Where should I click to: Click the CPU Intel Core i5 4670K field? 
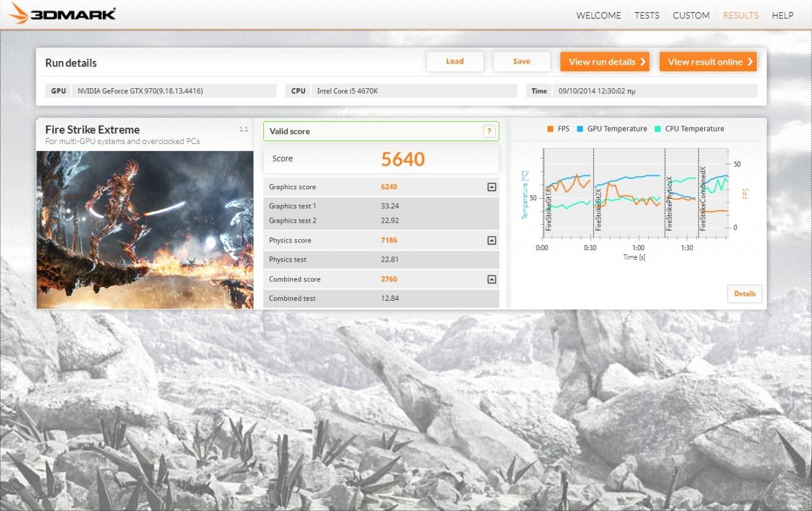(414, 91)
